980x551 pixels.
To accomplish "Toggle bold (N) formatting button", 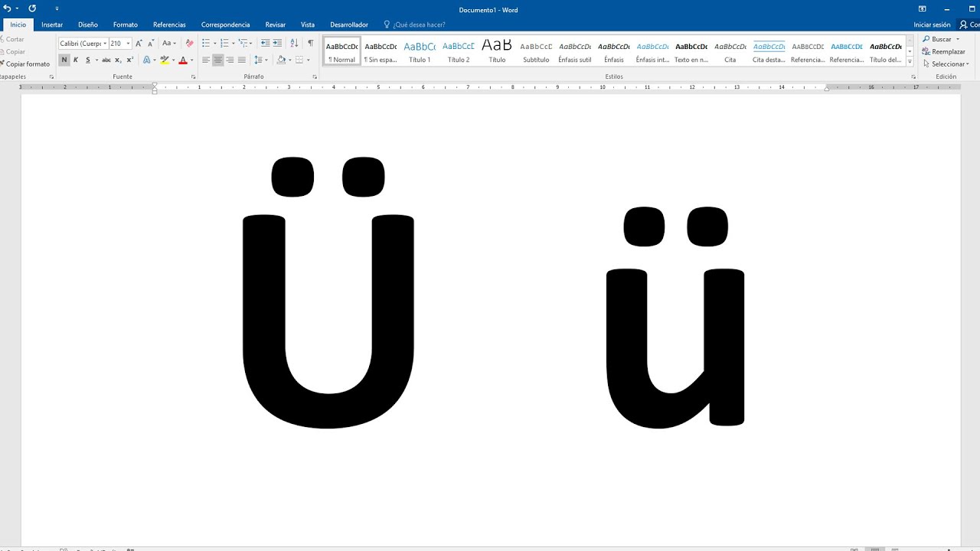I will 64,60.
